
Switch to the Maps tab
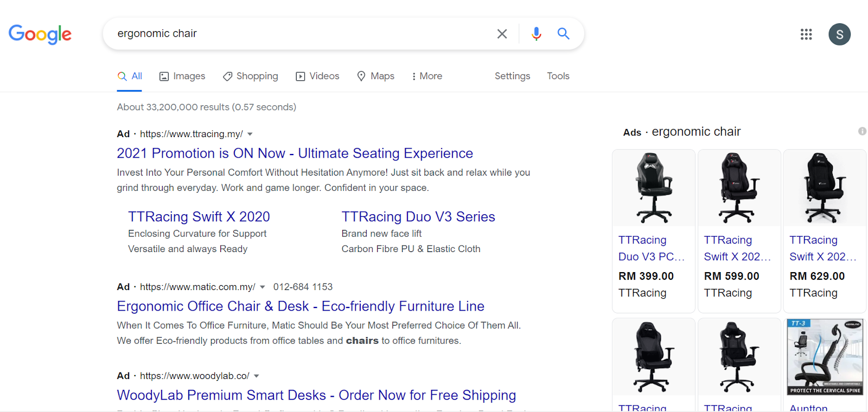376,76
